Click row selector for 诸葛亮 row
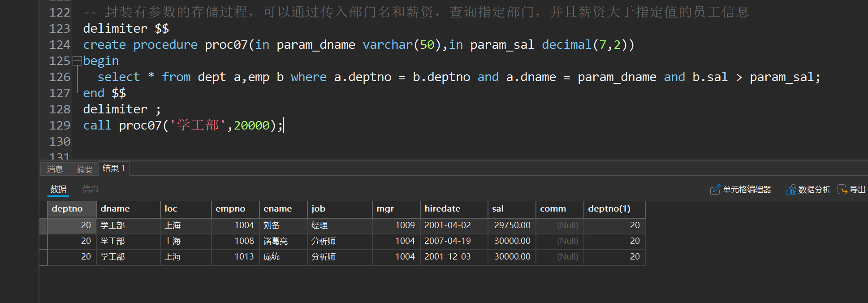This screenshot has height=303, width=868. click(x=43, y=242)
